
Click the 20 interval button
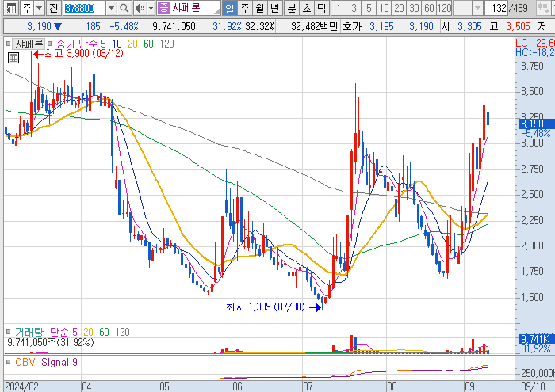pos(400,8)
